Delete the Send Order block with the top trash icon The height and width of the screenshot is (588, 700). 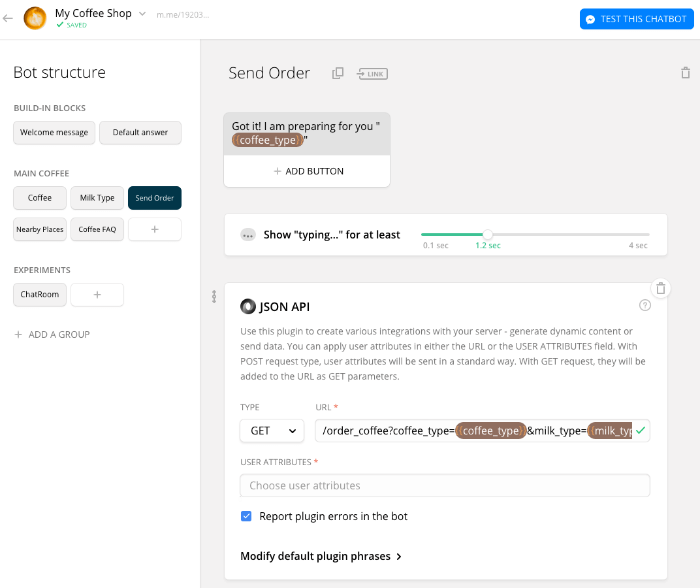tap(685, 73)
